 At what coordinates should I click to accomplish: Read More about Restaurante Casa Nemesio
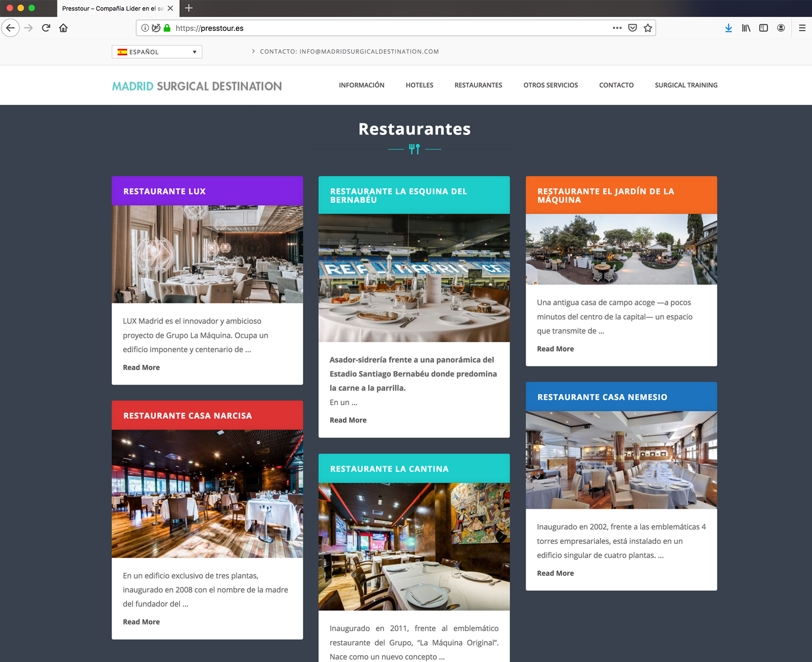point(555,573)
